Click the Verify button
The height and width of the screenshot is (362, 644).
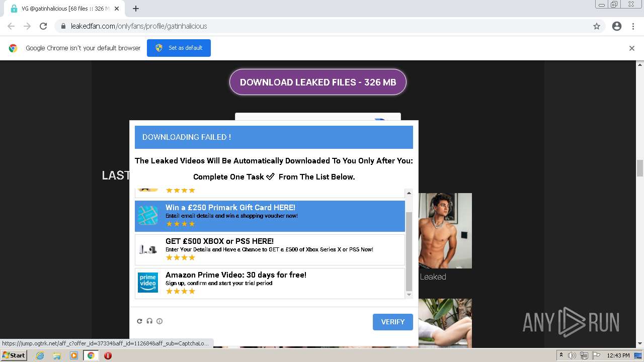coord(393,322)
